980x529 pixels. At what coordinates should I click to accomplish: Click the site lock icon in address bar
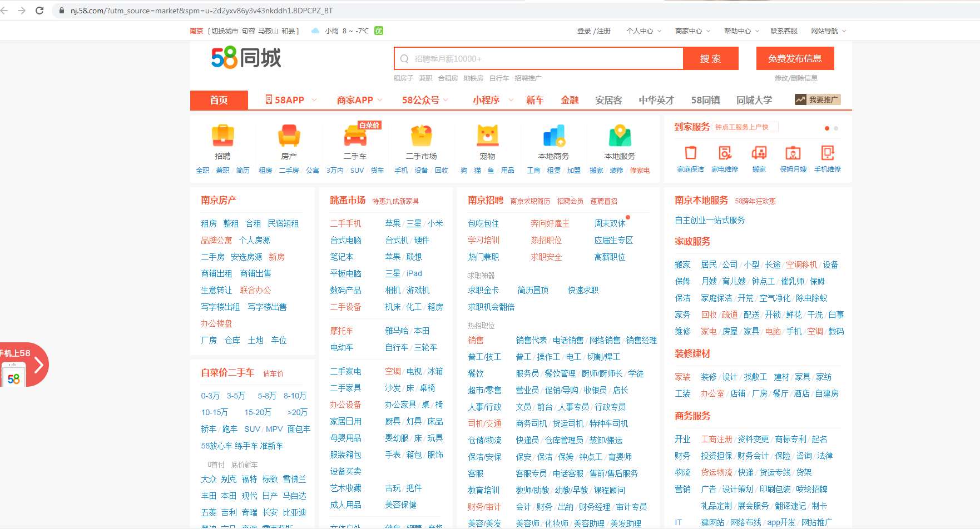pyautogui.click(x=61, y=11)
